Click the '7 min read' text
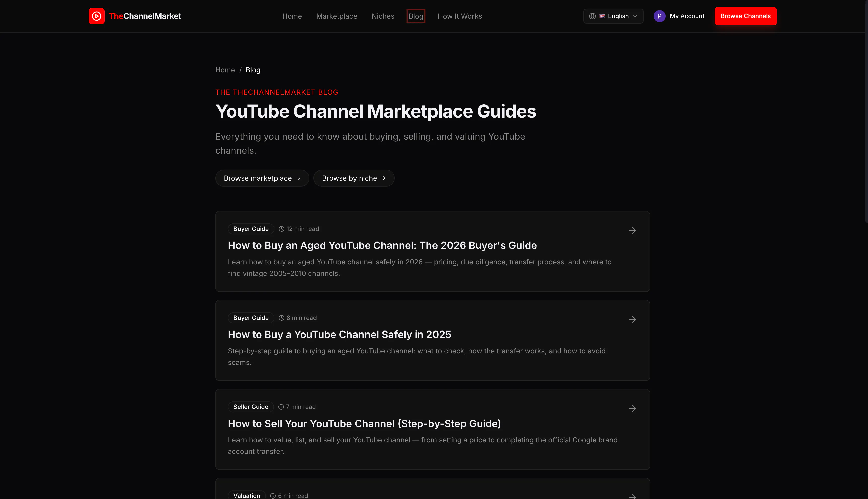The image size is (868, 499). point(301,407)
